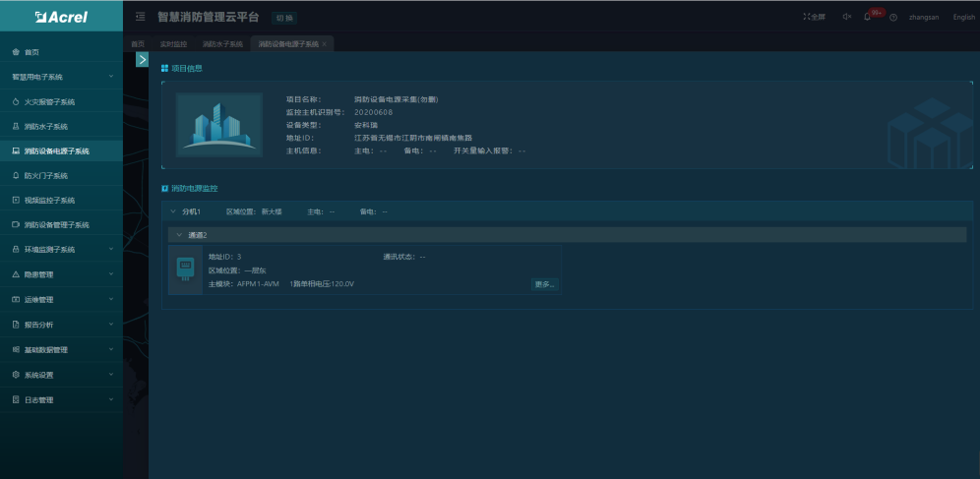Enter fullscreen mode via 全屏 icon

point(814,17)
